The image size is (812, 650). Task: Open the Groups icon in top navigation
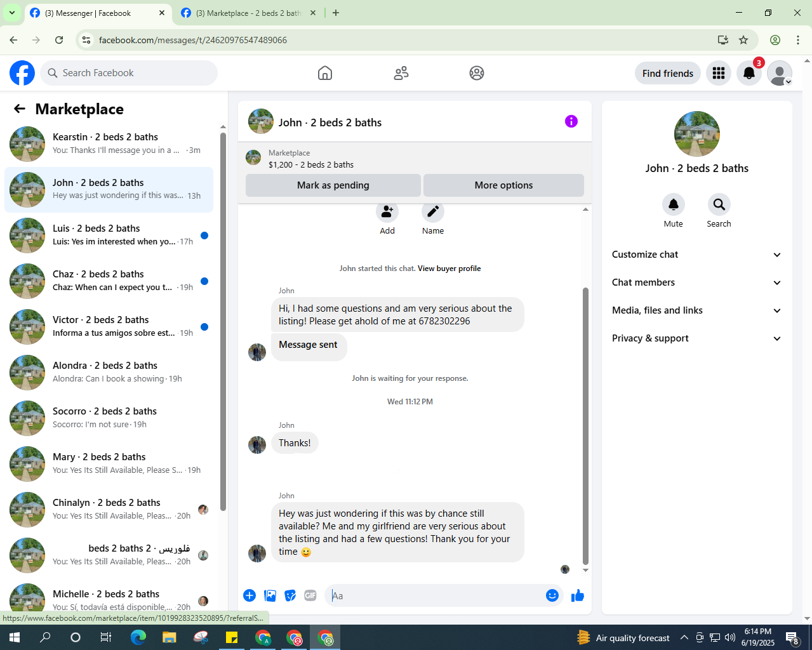(x=477, y=73)
